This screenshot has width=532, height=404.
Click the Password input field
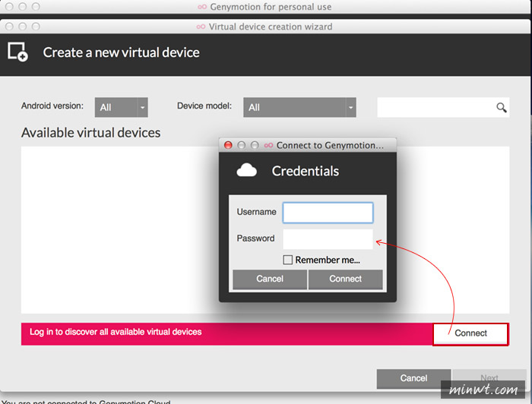pyautogui.click(x=328, y=239)
